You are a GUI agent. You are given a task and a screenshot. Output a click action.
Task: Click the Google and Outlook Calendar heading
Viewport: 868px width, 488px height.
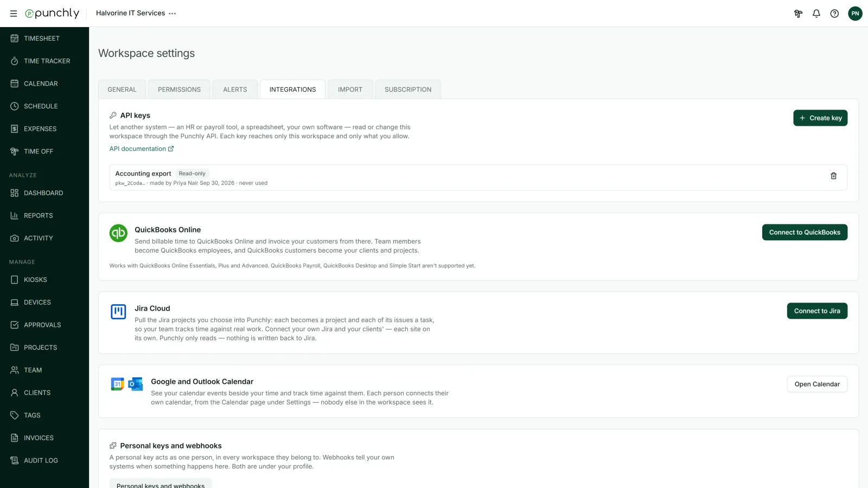[x=202, y=382]
